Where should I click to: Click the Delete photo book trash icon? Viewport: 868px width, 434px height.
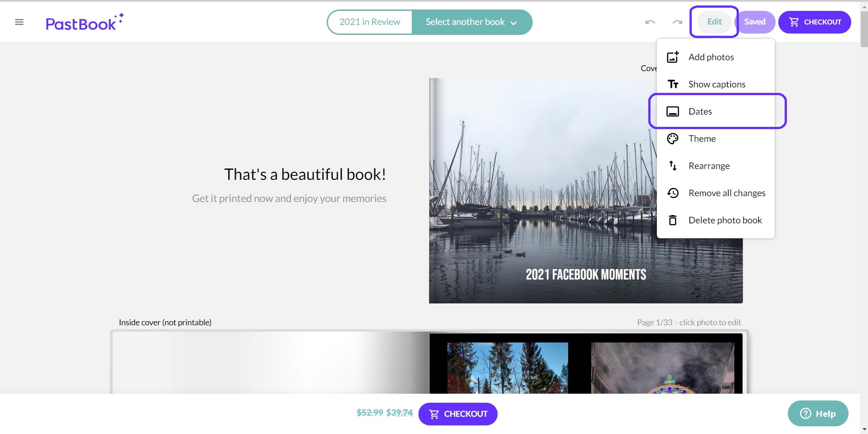673,220
